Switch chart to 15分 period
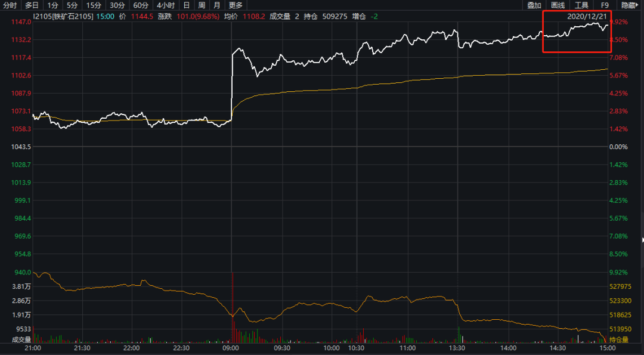Viewport: 644px width, 355px height. (94, 5)
